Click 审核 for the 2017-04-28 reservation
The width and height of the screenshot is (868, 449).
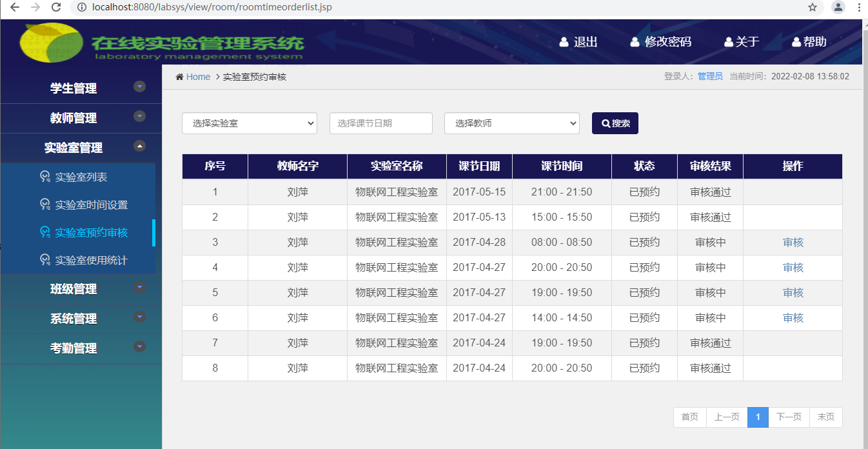point(793,243)
